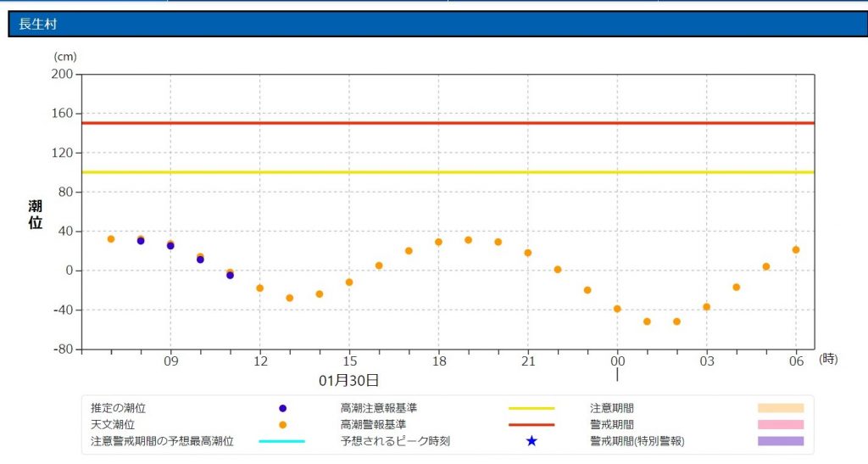Screen dimensions: 868x464
Task: Click the 注意警戒期間の予想最高潮位 legend label
Action: pos(162,441)
